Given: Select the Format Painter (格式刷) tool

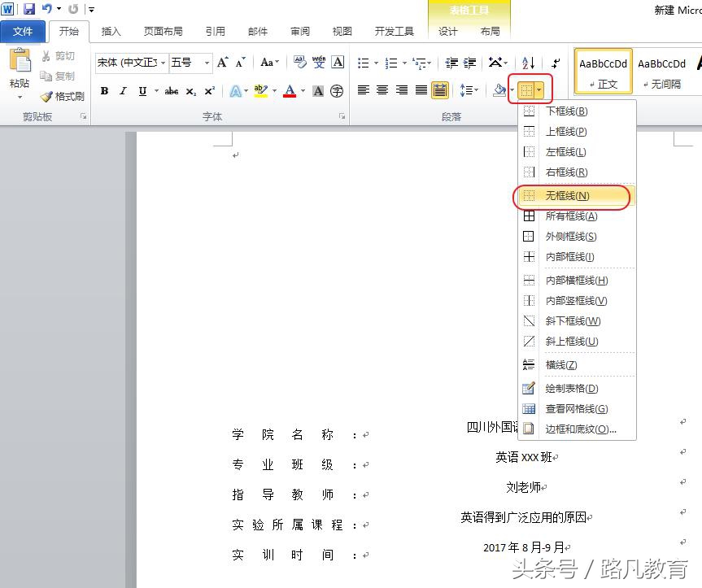Looking at the screenshot, I should (x=63, y=96).
